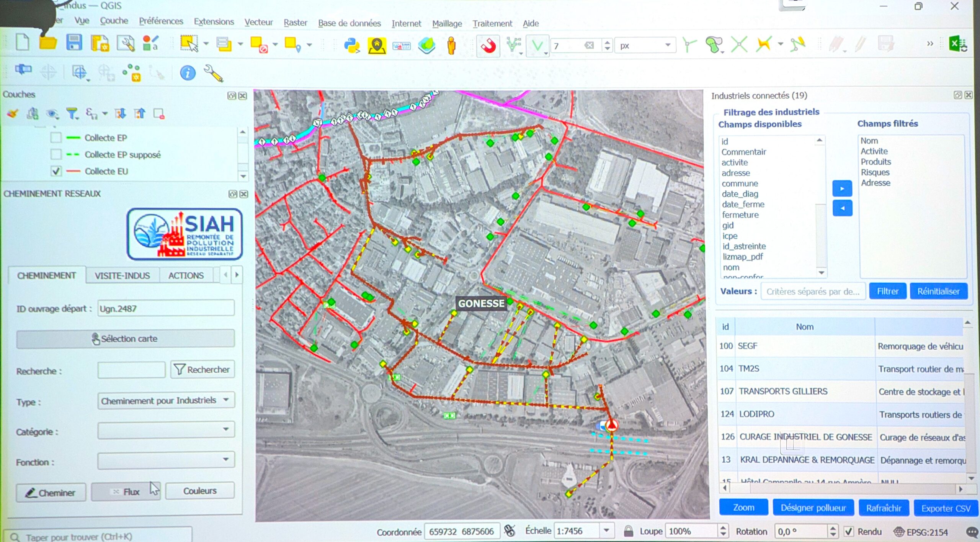980x542 pixels.
Task: Click the ID ouvrage départ input field
Action: [166, 308]
